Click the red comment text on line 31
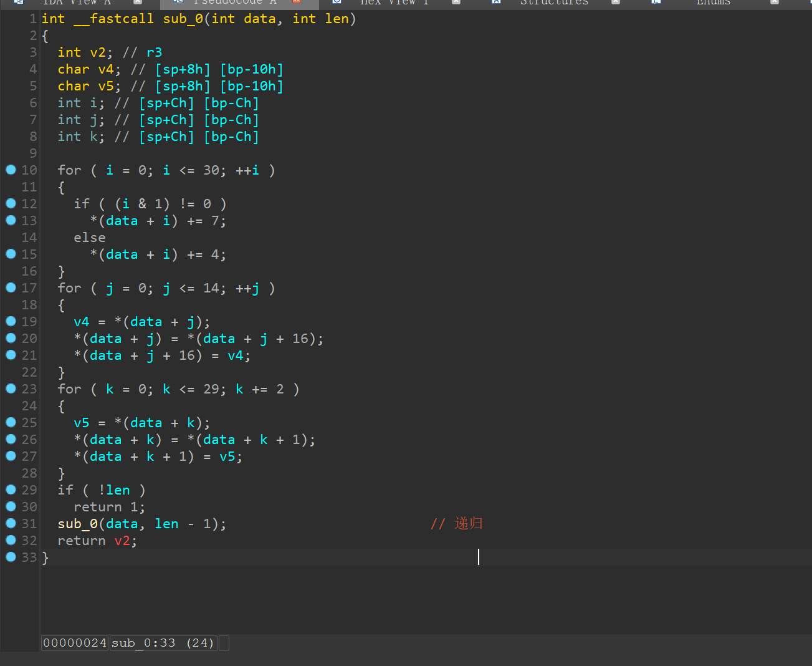 457,524
